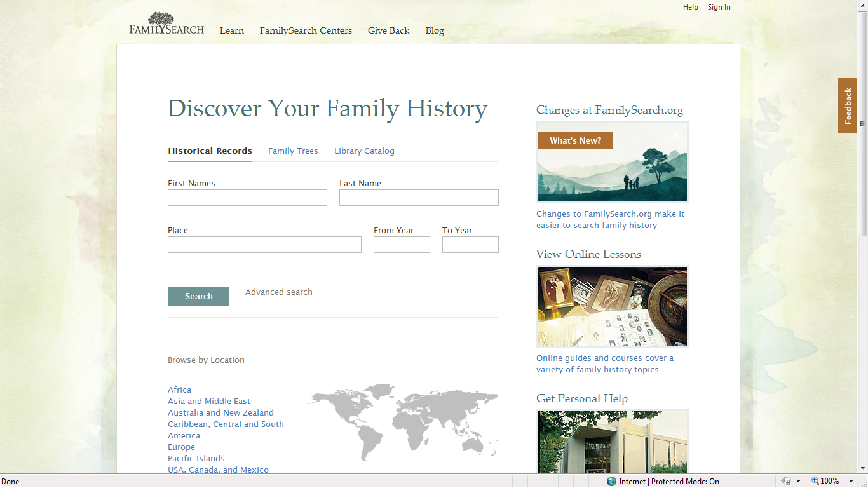Click the Help link at top

(x=691, y=7)
